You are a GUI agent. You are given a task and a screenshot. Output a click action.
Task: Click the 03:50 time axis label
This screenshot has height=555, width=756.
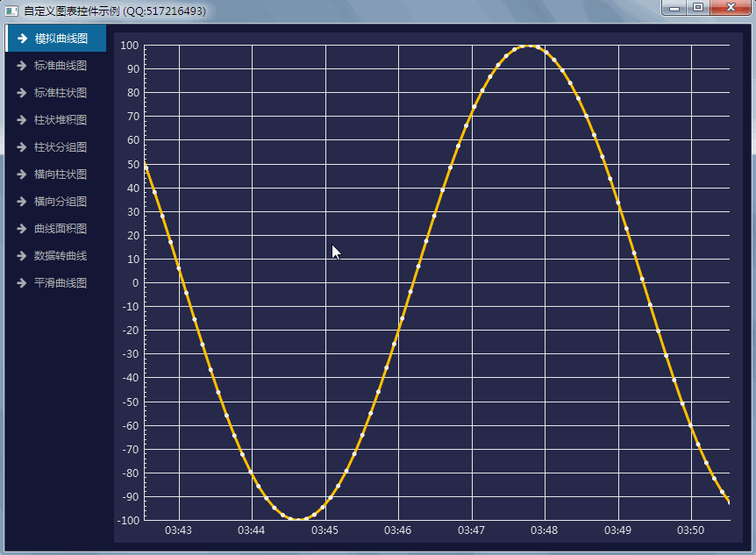point(690,530)
